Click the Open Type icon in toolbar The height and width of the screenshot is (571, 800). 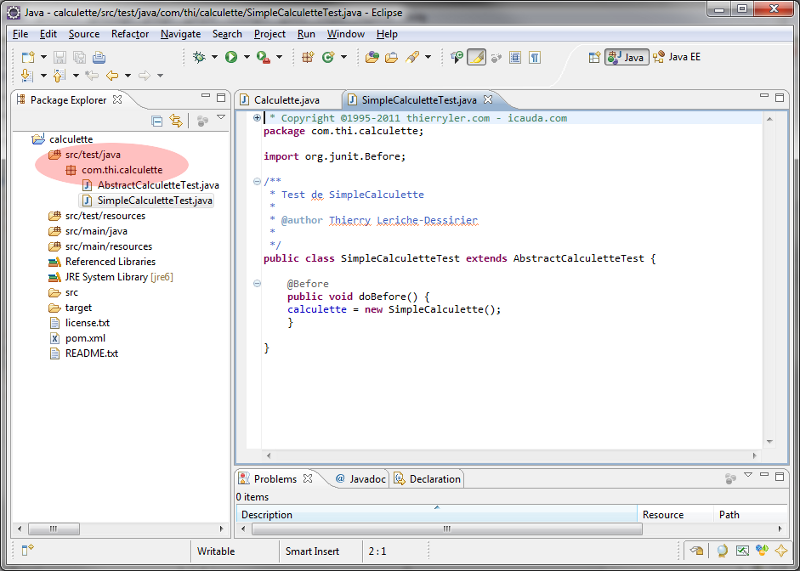point(372,57)
